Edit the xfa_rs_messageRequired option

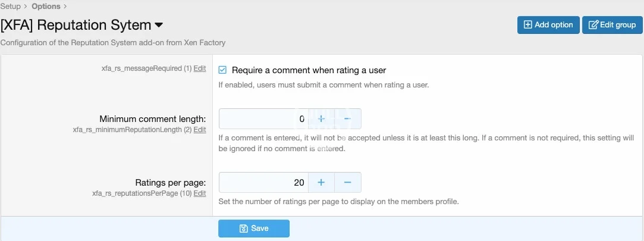tap(200, 68)
